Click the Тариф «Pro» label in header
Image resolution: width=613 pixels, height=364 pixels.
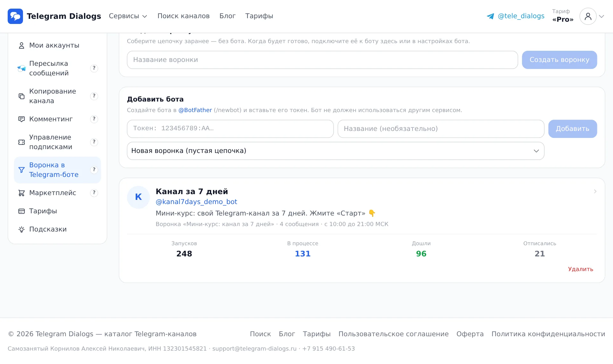coord(563,16)
